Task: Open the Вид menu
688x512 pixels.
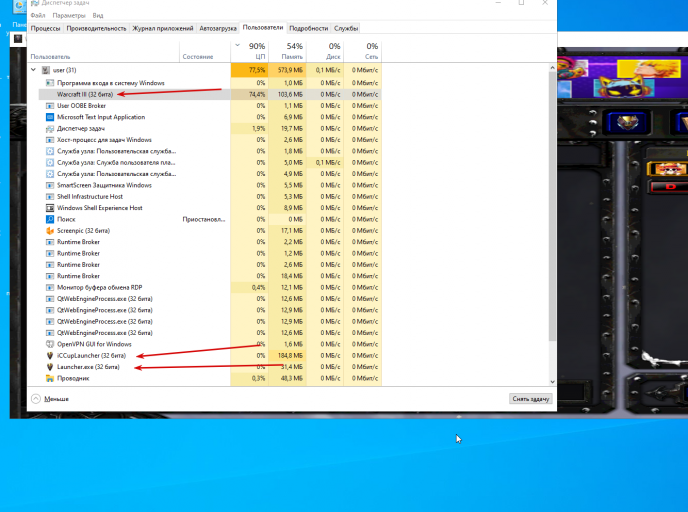Action: tap(98, 15)
